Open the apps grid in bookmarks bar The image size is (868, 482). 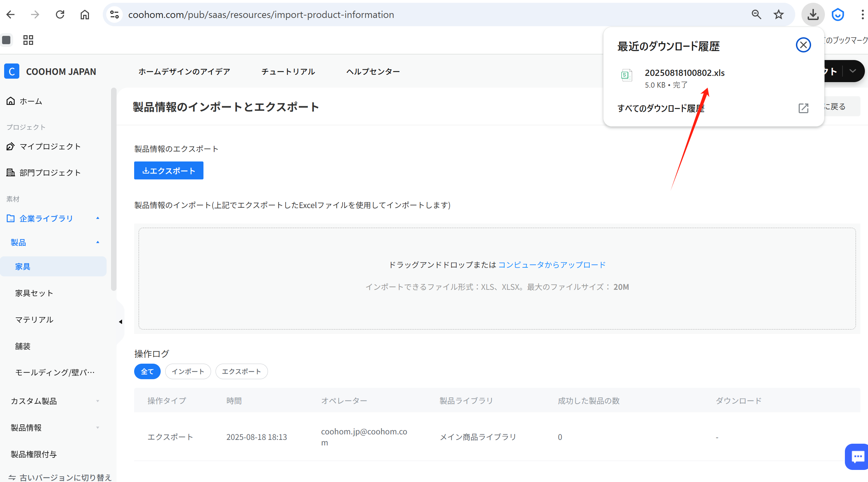tap(28, 40)
